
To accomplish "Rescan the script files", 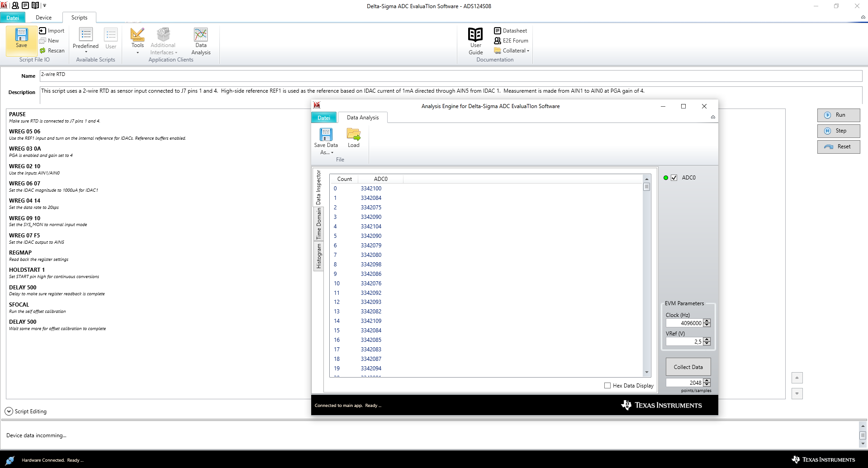I will (x=52, y=51).
